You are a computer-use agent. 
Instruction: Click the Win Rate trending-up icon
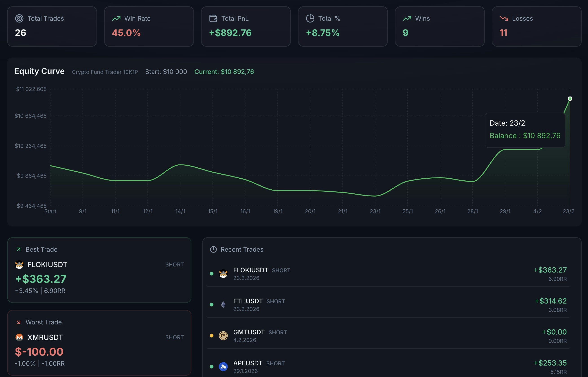point(116,18)
